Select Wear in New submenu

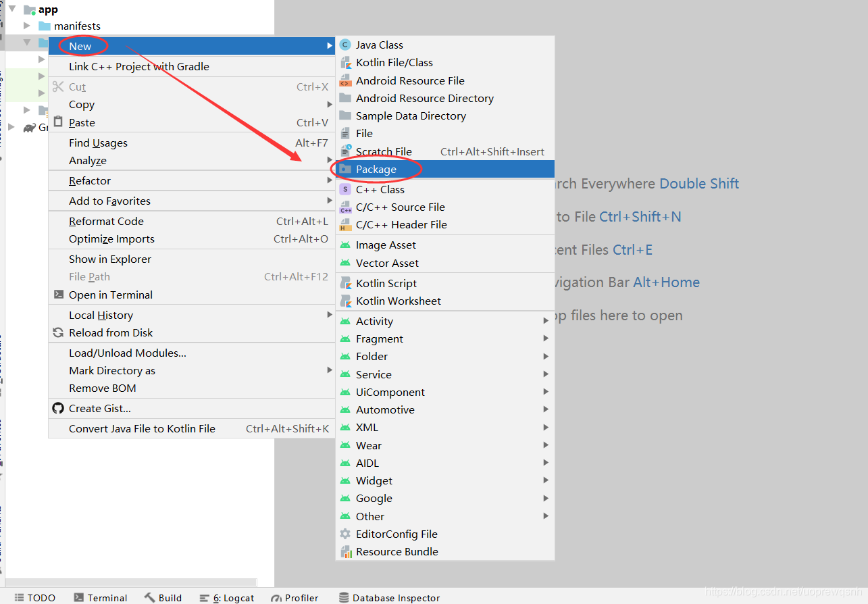(445, 446)
